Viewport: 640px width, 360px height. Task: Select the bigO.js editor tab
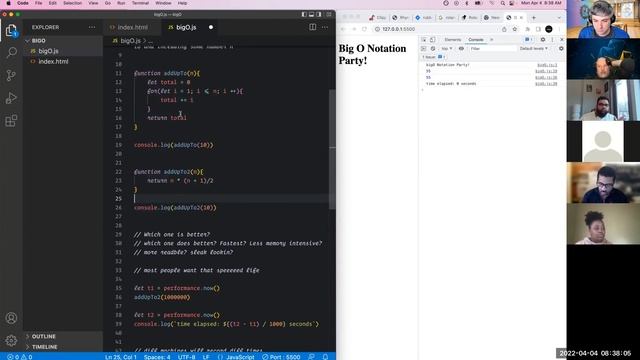click(x=186, y=27)
